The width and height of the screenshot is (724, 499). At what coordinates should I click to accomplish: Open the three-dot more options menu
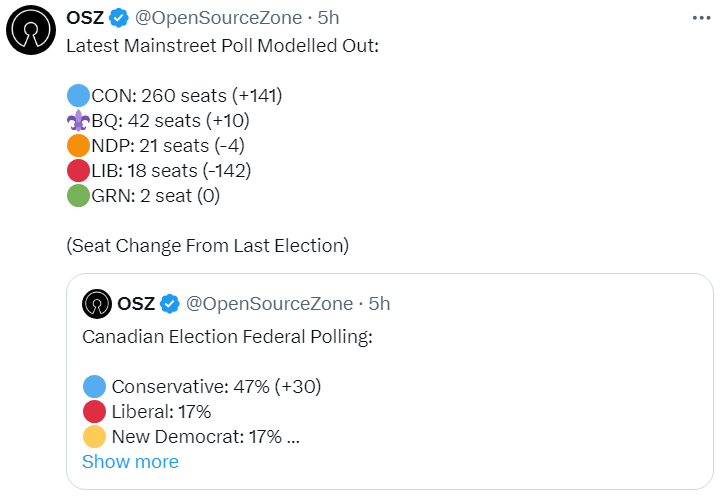click(x=701, y=18)
